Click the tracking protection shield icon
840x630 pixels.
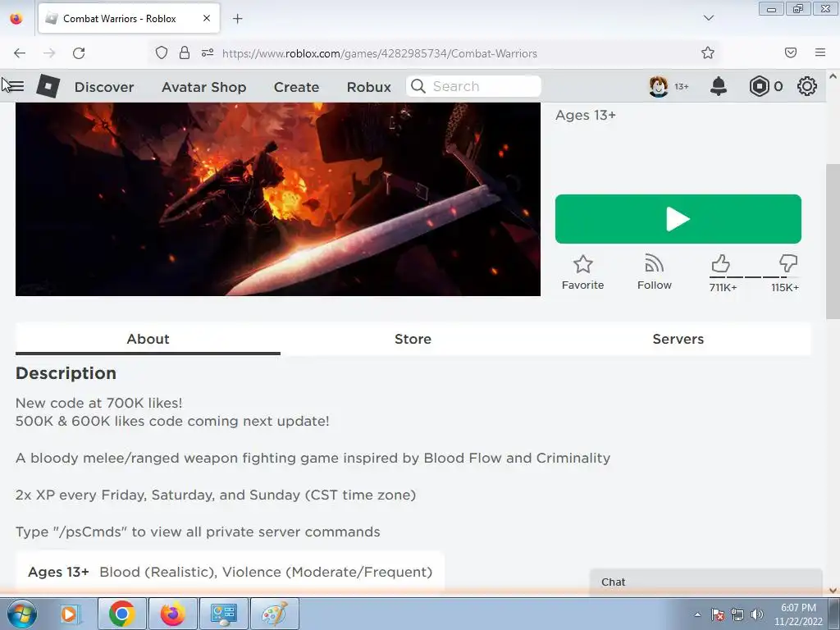pyautogui.click(x=162, y=52)
